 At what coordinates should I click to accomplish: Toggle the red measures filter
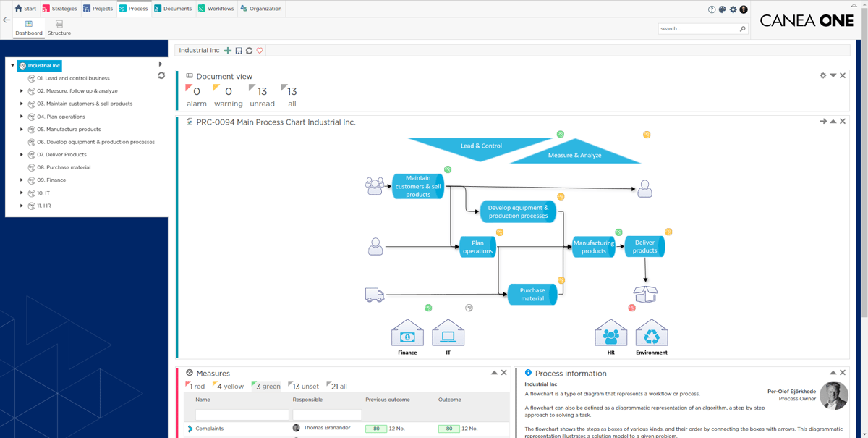pyautogui.click(x=195, y=386)
